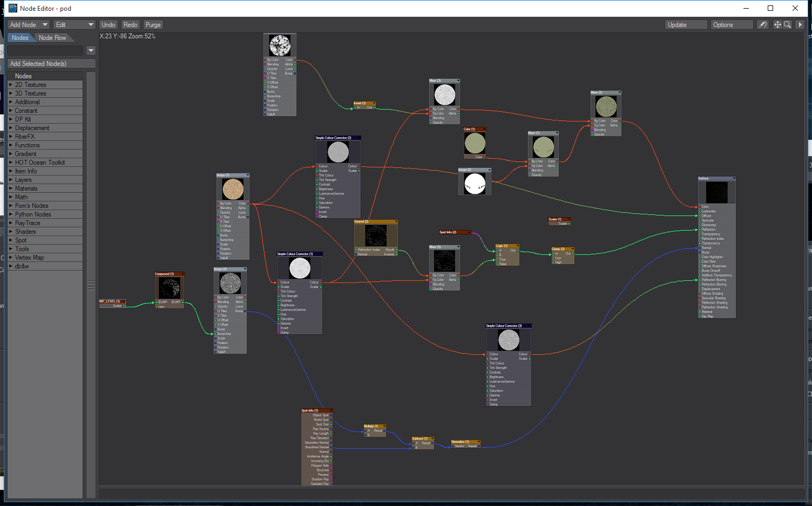Select the Nodes tab
Viewport: 812px width, 506px height.
tap(20, 38)
